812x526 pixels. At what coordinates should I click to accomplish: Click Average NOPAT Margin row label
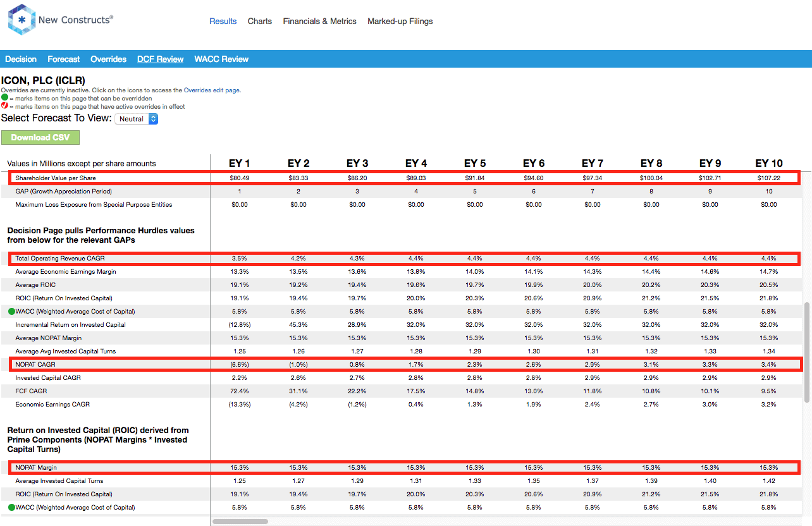coord(50,338)
